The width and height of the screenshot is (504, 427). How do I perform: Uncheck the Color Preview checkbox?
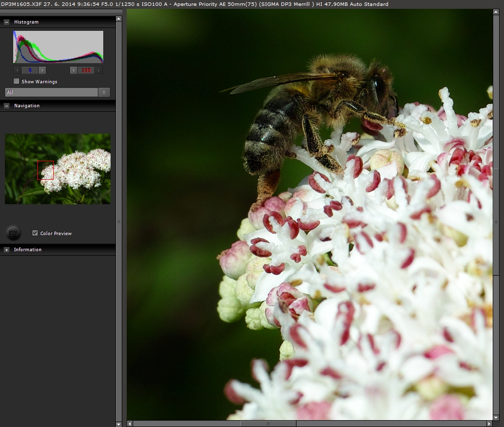pyautogui.click(x=35, y=233)
